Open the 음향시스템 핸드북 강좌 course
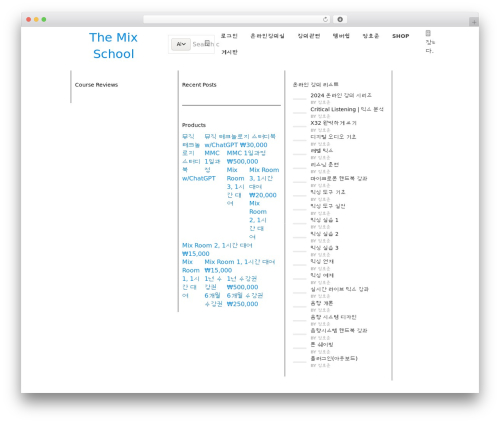 [339, 331]
